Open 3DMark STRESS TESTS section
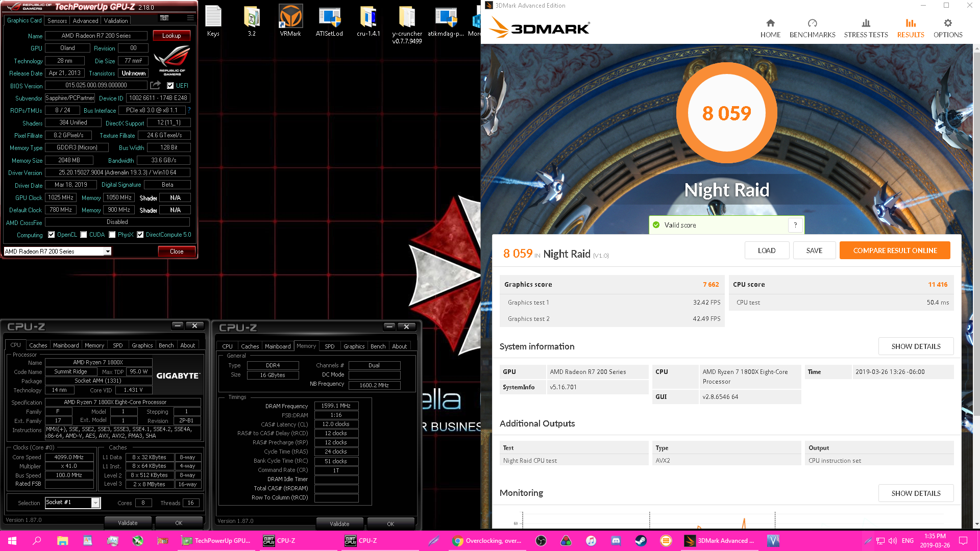The image size is (980, 551). [x=866, y=29]
